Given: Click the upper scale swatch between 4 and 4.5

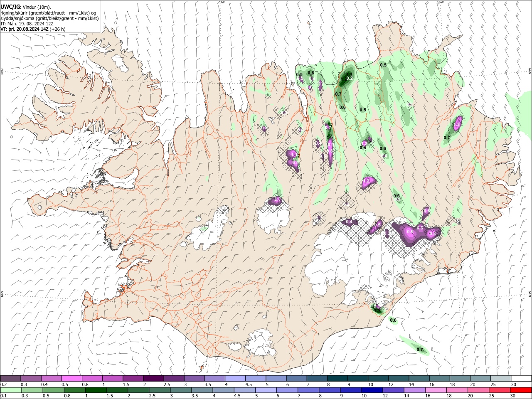Looking at the screenshot, I should [235, 378].
